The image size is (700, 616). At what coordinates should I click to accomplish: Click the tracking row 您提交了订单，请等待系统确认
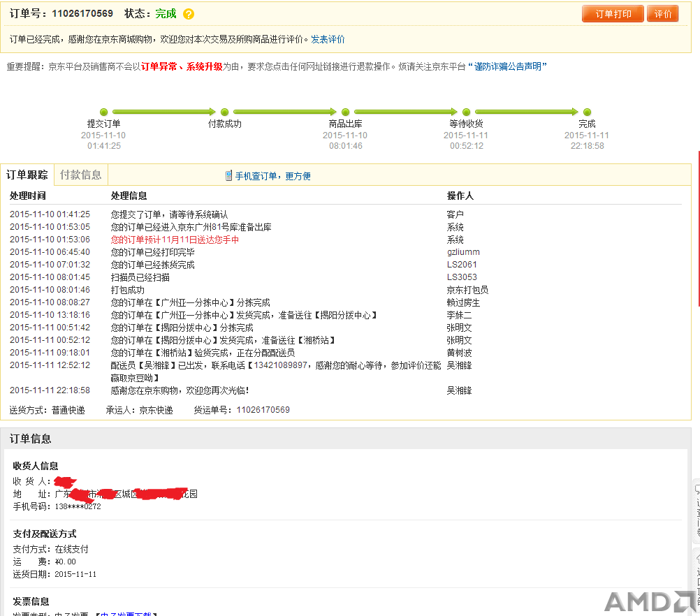click(169, 214)
